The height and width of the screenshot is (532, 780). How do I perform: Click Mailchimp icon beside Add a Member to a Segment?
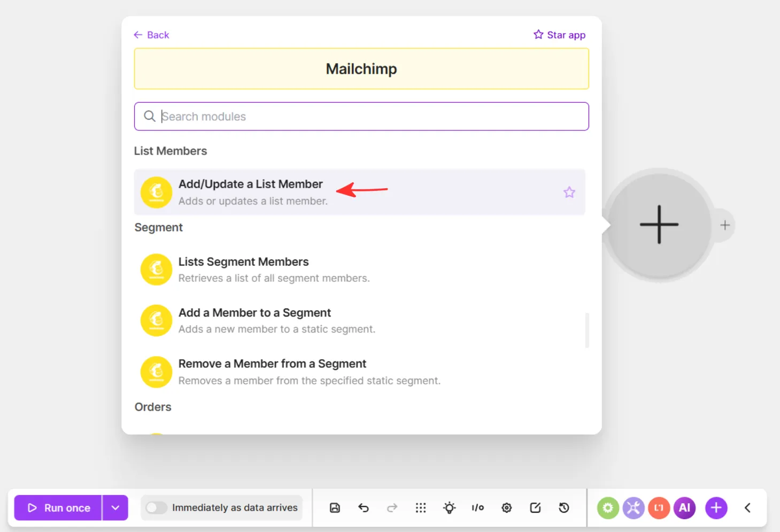(x=156, y=320)
